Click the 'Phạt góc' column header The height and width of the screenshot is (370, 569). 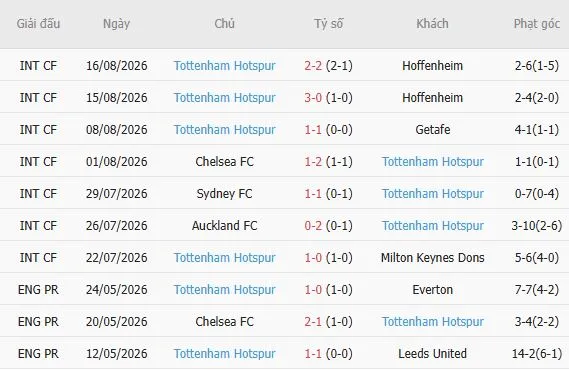point(537,24)
